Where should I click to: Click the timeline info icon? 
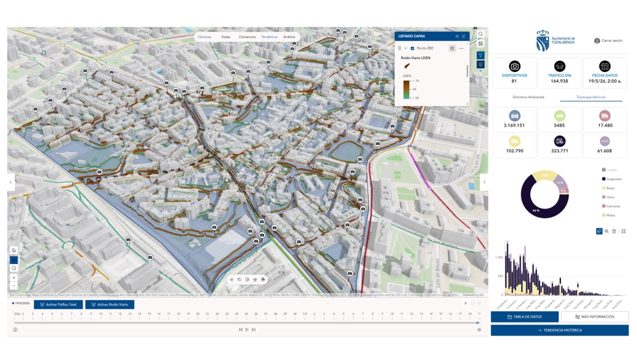(16, 330)
